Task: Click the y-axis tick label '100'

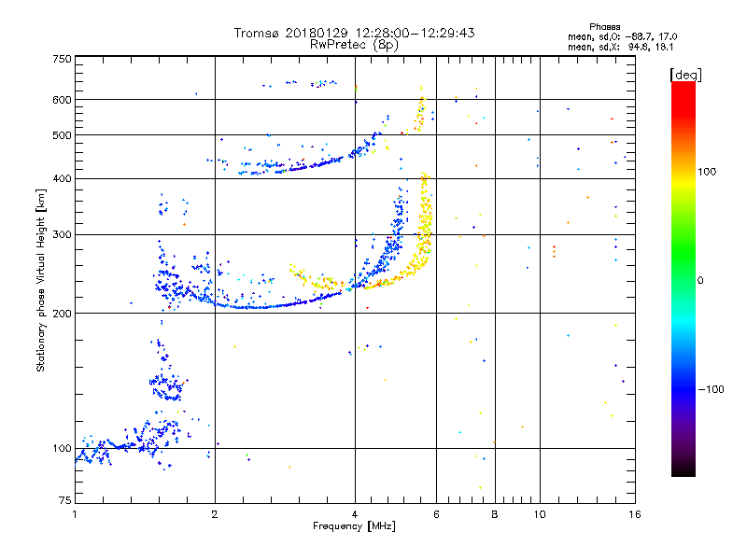Action: click(62, 448)
